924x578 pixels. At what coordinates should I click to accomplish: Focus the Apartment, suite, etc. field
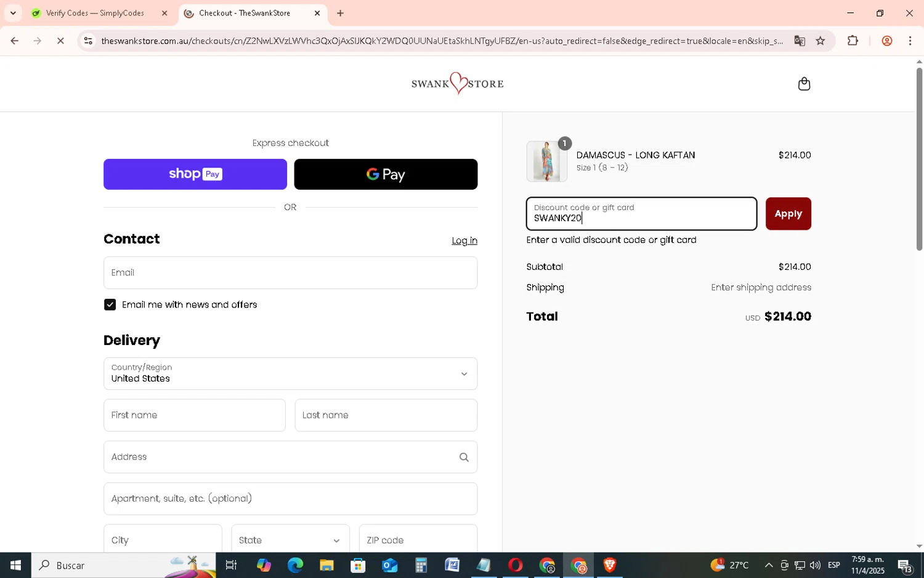click(290, 499)
